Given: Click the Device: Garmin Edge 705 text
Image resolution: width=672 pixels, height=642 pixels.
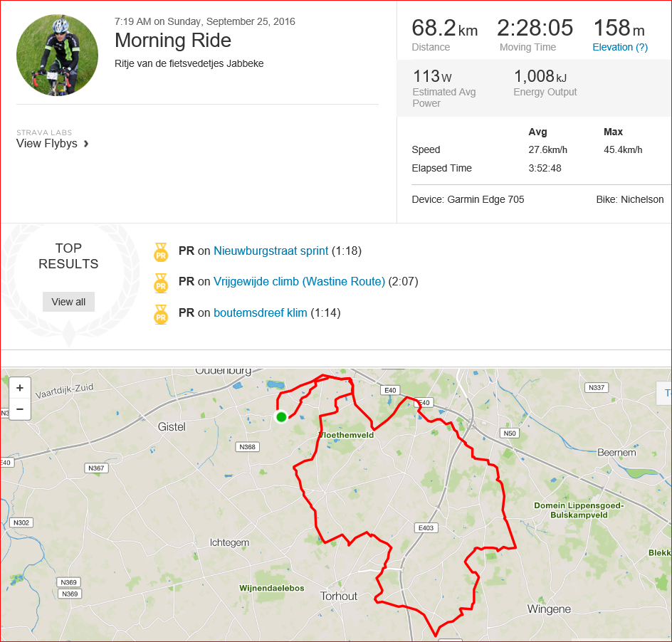Looking at the screenshot, I should [x=468, y=199].
